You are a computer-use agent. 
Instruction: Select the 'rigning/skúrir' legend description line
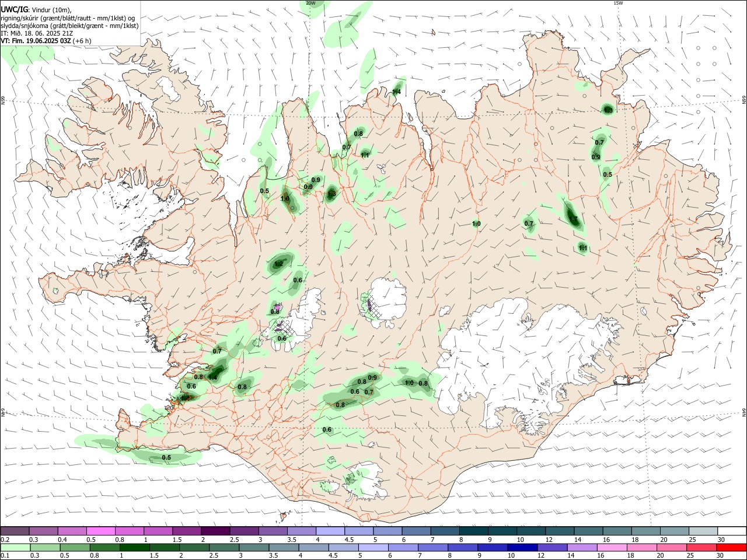point(68,17)
